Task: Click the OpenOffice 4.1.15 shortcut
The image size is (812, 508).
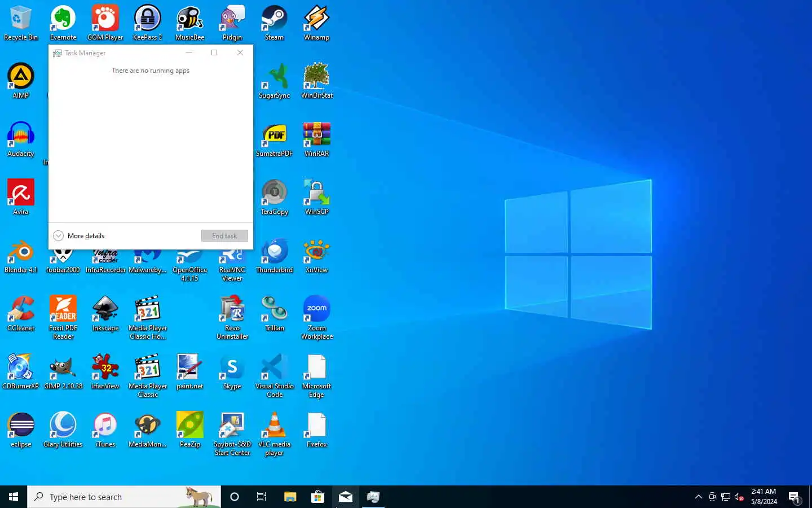Action: (x=190, y=265)
